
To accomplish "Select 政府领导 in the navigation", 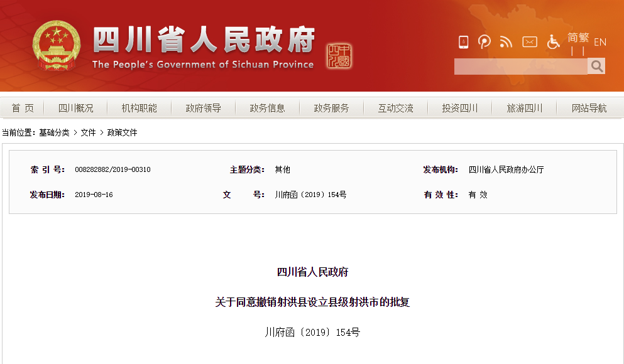I will tap(203, 108).
